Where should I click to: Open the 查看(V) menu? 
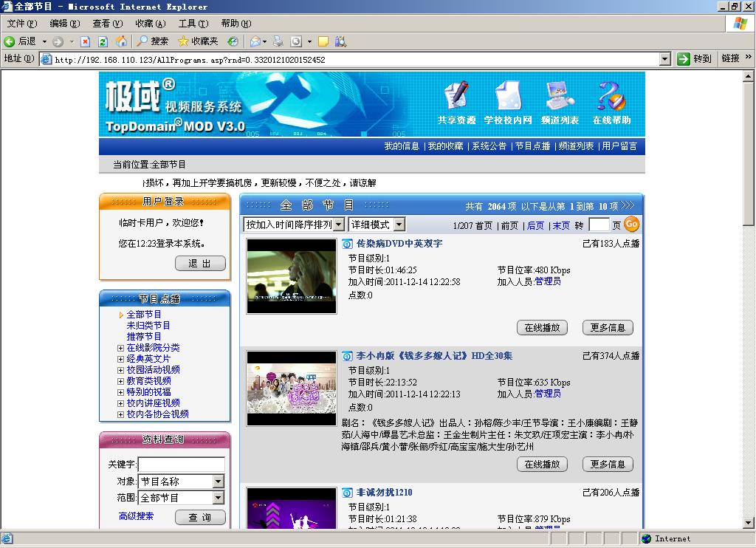107,24
